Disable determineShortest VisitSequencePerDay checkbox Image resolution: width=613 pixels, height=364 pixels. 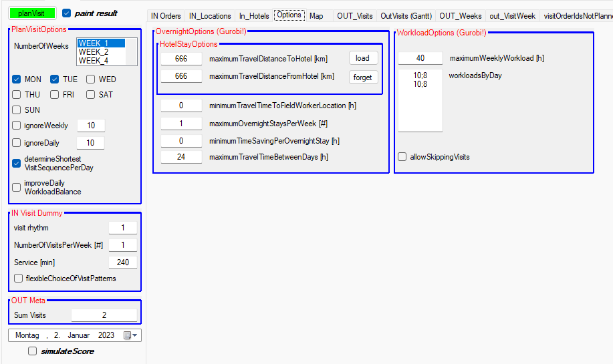17,163
